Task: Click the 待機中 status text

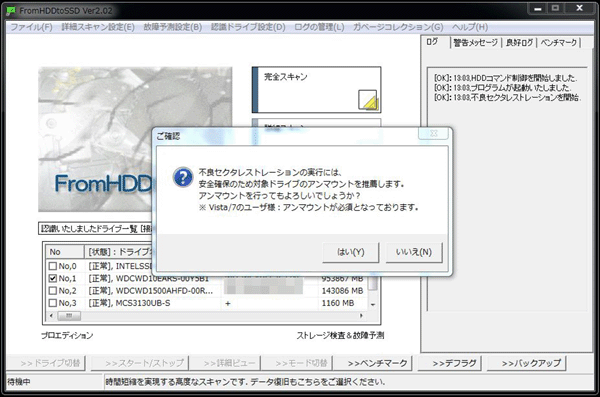Action: (x=19, y=382)
